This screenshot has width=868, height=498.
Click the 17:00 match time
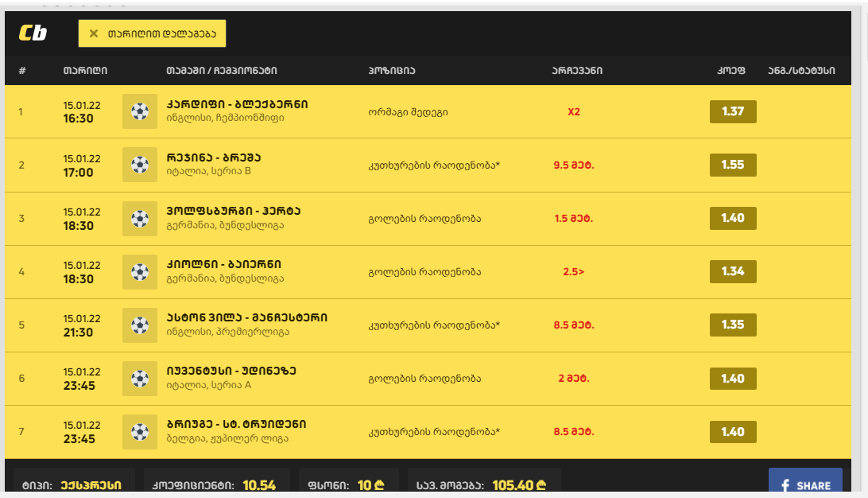tap(78, 173)
